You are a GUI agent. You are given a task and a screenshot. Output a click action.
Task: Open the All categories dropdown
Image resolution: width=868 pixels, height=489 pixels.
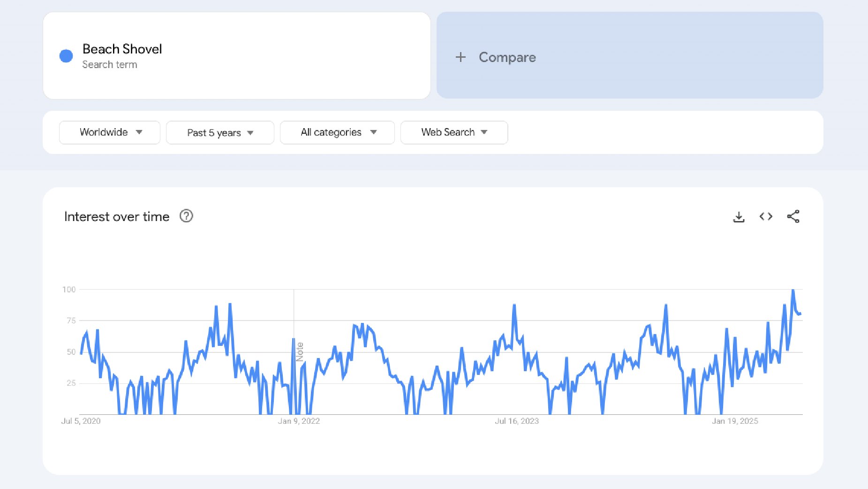[x=337, y=132]
